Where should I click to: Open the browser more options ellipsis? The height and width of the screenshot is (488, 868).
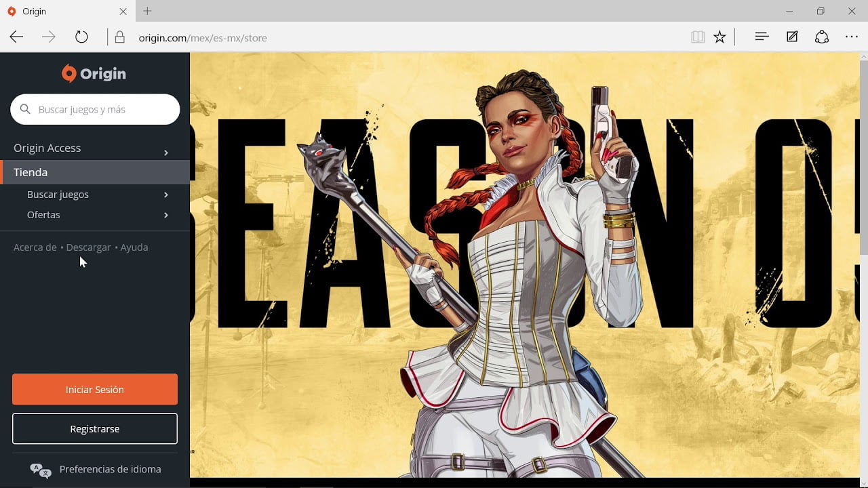pyautogui.click(x=852, y=37)
